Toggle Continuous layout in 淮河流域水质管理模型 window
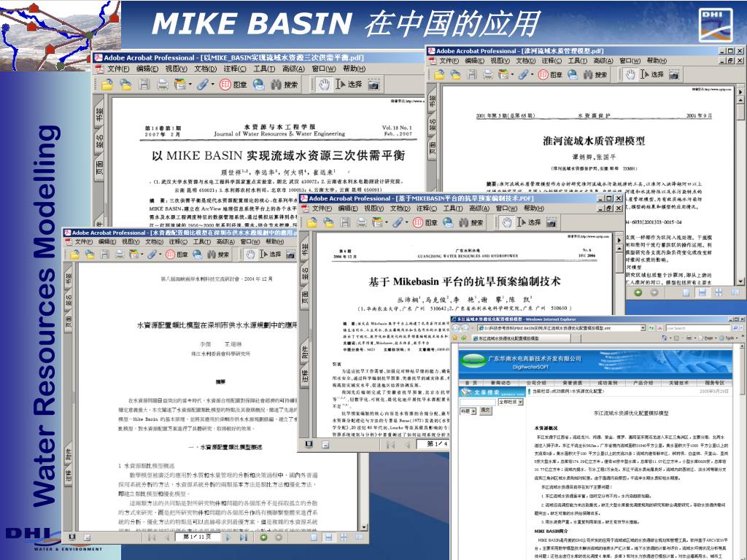Screen dimensions: 747x560 703,292
